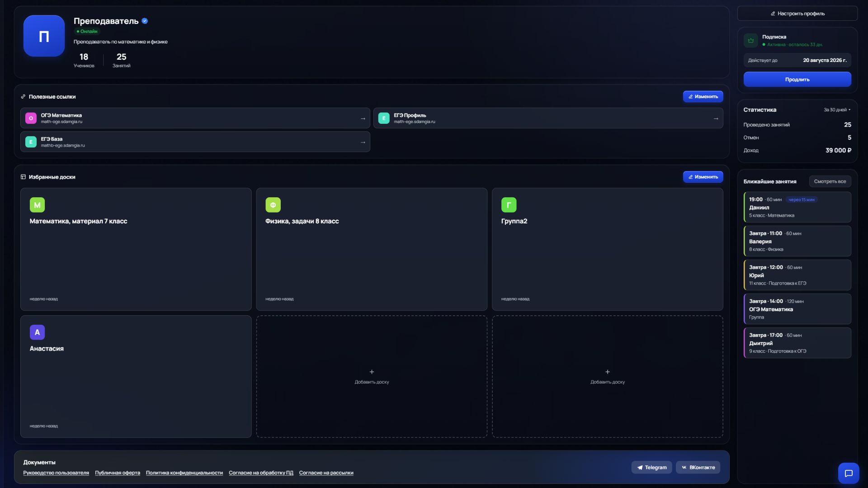Image resolution: width=868 pixels, height=488 pixels.
Task: Click Настроить профиль button
Action: click(797, 14)
